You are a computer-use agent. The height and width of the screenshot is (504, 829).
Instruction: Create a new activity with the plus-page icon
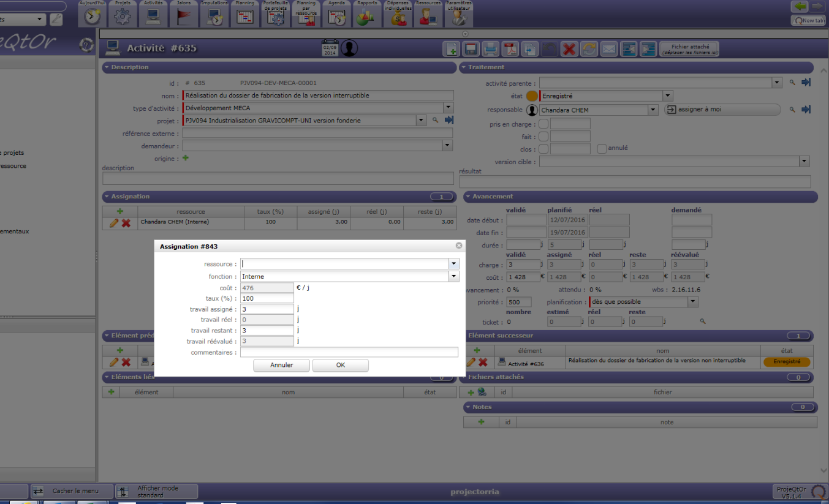(x=452, y=49)
